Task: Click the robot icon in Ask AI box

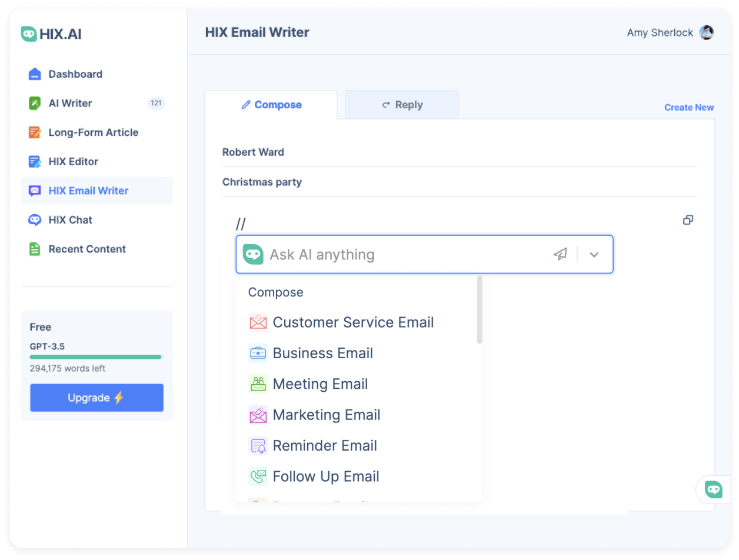Action: point(253,254)
